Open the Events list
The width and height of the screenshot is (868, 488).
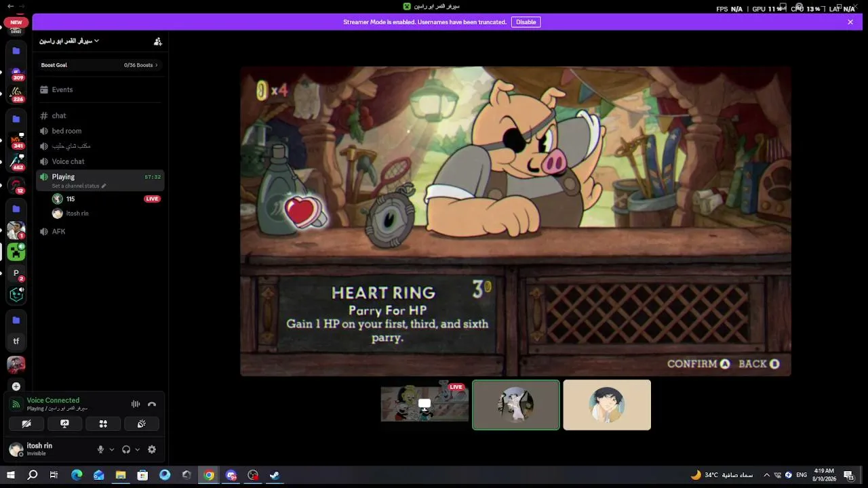pos(100,89)
